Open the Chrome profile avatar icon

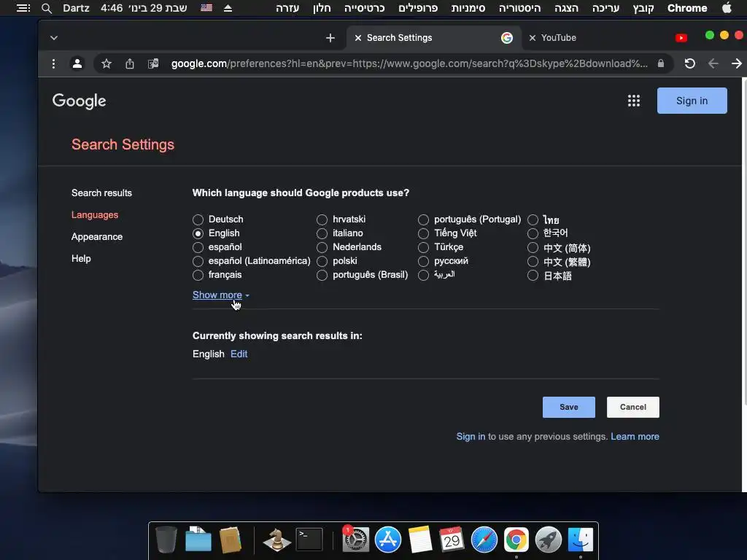[77, 63]
